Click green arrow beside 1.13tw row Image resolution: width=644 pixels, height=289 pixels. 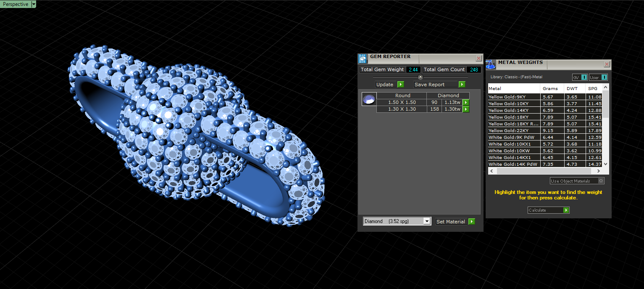[x=466, y=102]
